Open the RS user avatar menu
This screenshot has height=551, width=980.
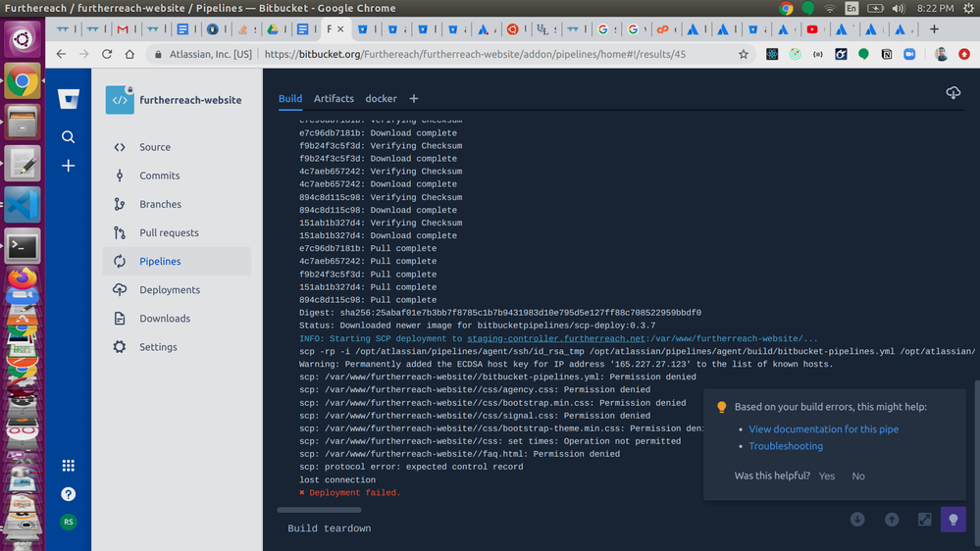pyautogui.click(x=68, y=522)
